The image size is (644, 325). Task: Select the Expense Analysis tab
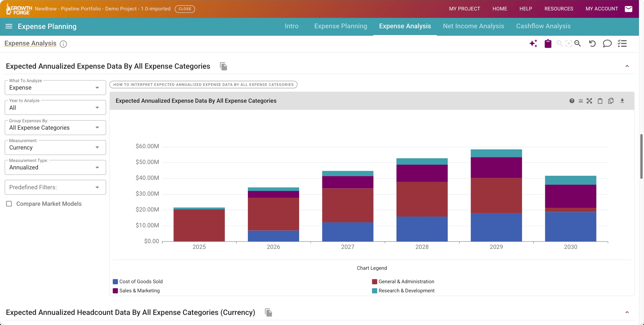point(405,26)
